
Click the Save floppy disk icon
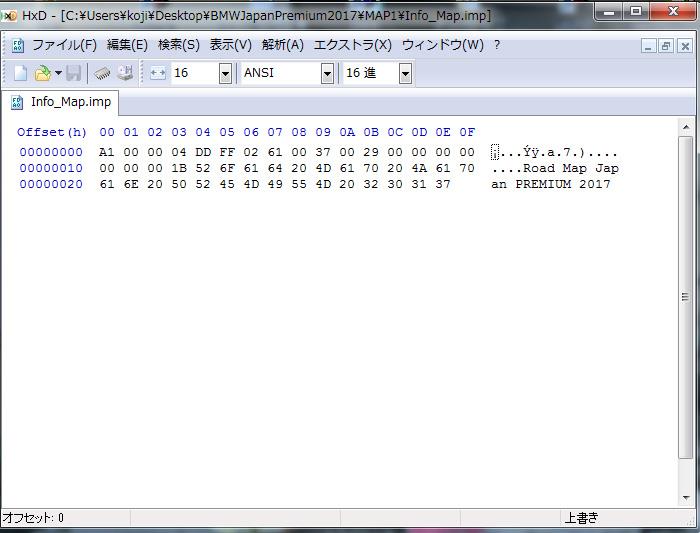click(x=74, y=73)
